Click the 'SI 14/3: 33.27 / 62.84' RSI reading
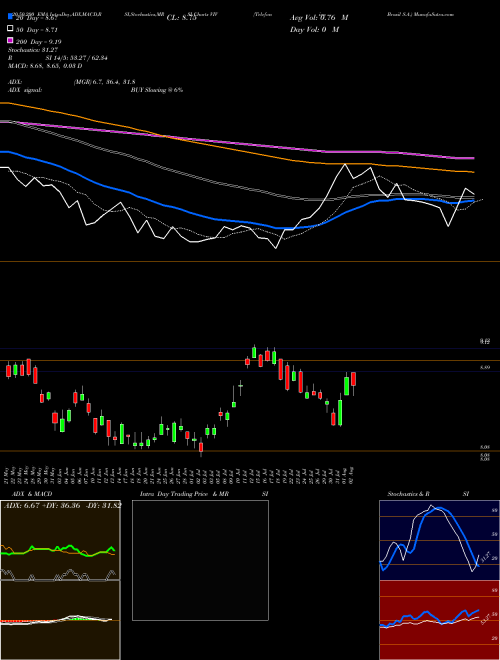 pyautogui.click(x=77, y=58)
